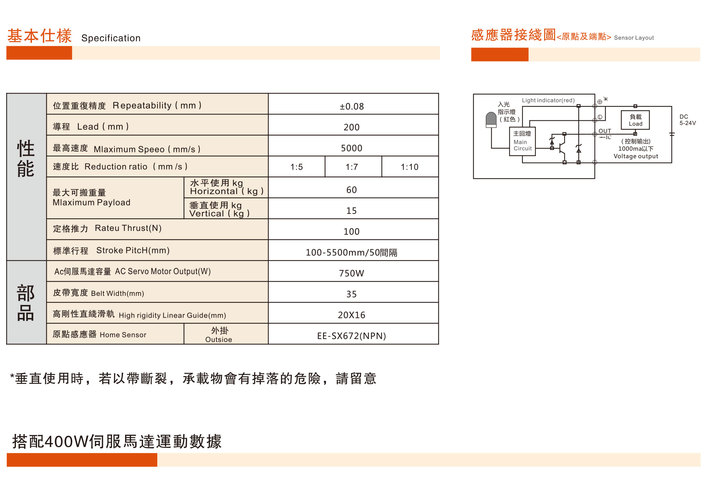Viewport: 708px width, 488px height.
Task: Click the 'Voltage output' caption
Action: coord(635,156)
